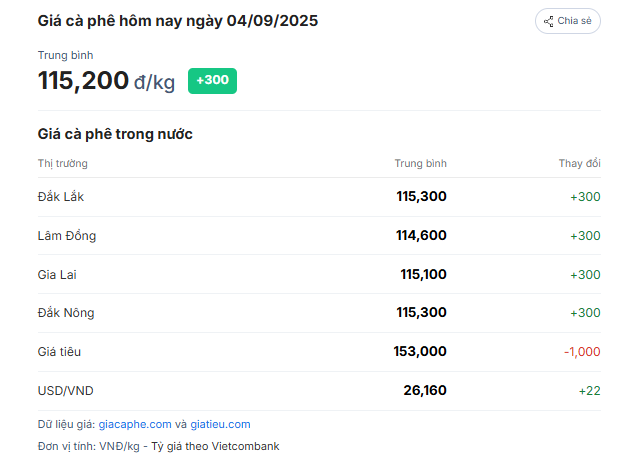Viewport: 631px width, 464px height.
Task: Open the giacaphe.com link
Action: click(x=135, y=425)
